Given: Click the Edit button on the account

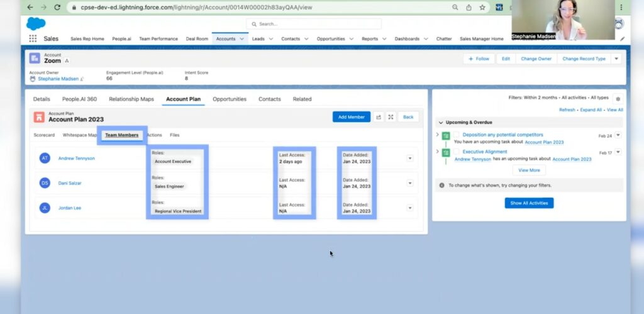Looking at the screenshot, I should 506,59.
